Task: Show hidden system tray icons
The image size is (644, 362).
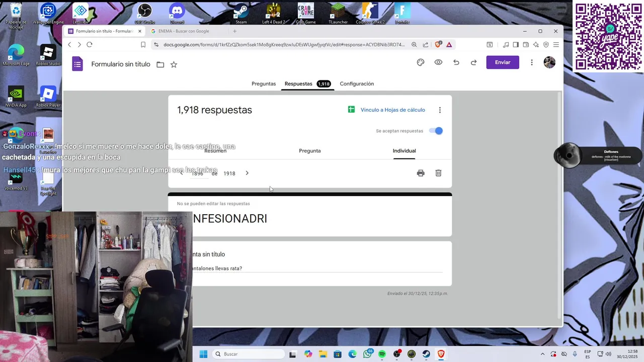Action: pos(542,354)
